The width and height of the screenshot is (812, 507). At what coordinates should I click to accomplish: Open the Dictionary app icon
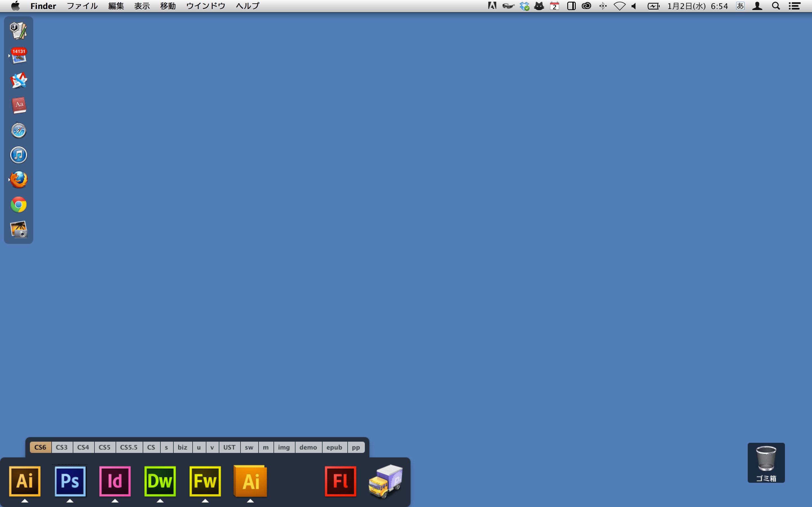(x=18, y=105)
